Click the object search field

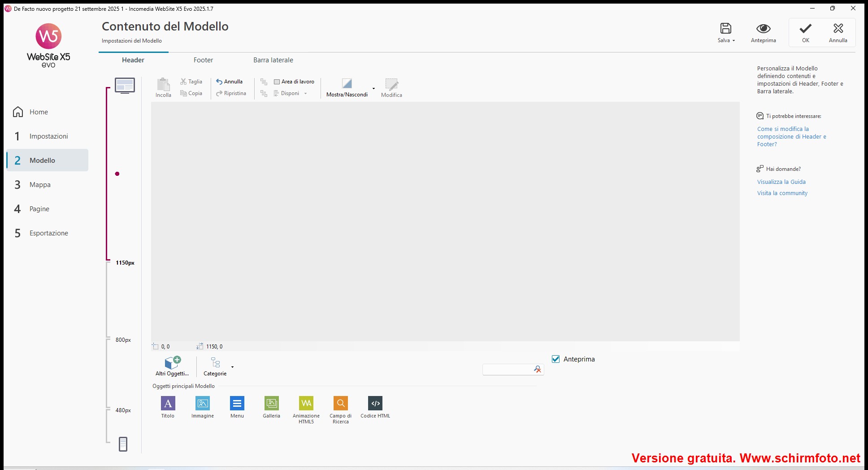tap(507, 370)
